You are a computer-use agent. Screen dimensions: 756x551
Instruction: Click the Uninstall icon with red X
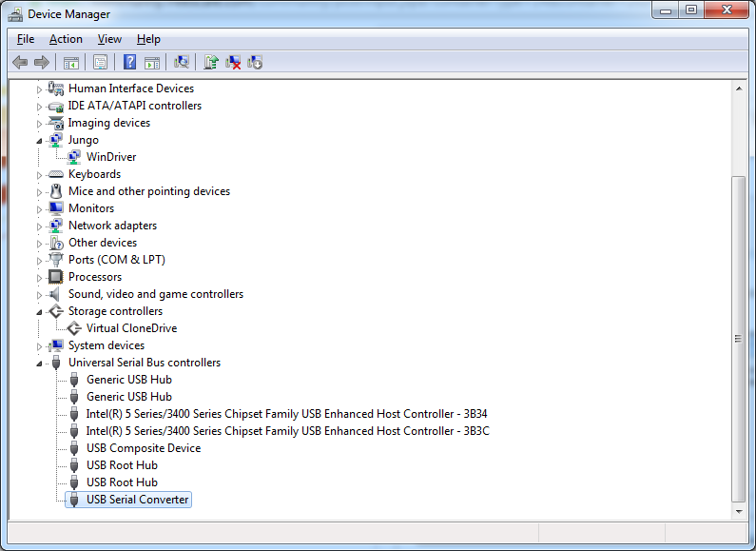(233, 62)
